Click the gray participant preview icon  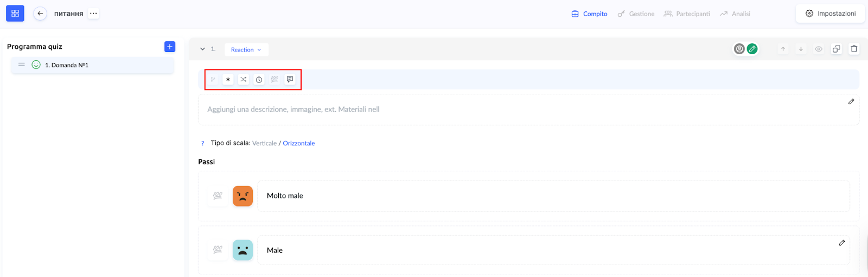pyautogui.click(x=739, y=49)
